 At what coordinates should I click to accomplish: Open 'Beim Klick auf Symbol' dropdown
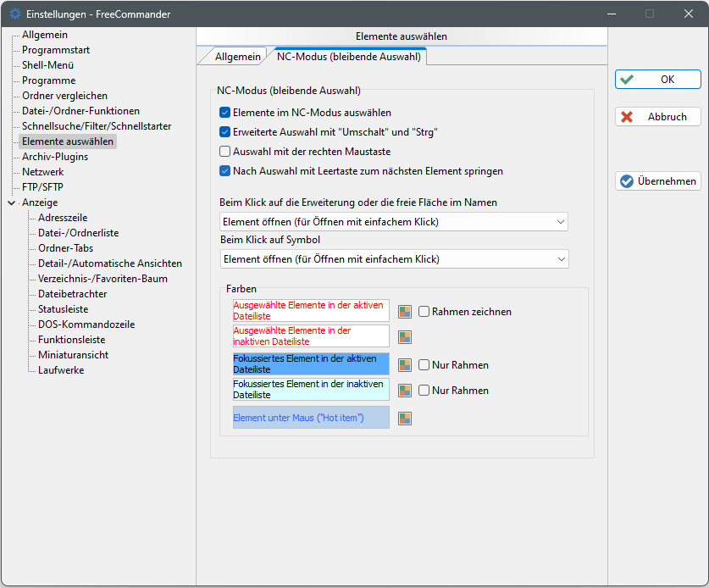coord(393,259)
